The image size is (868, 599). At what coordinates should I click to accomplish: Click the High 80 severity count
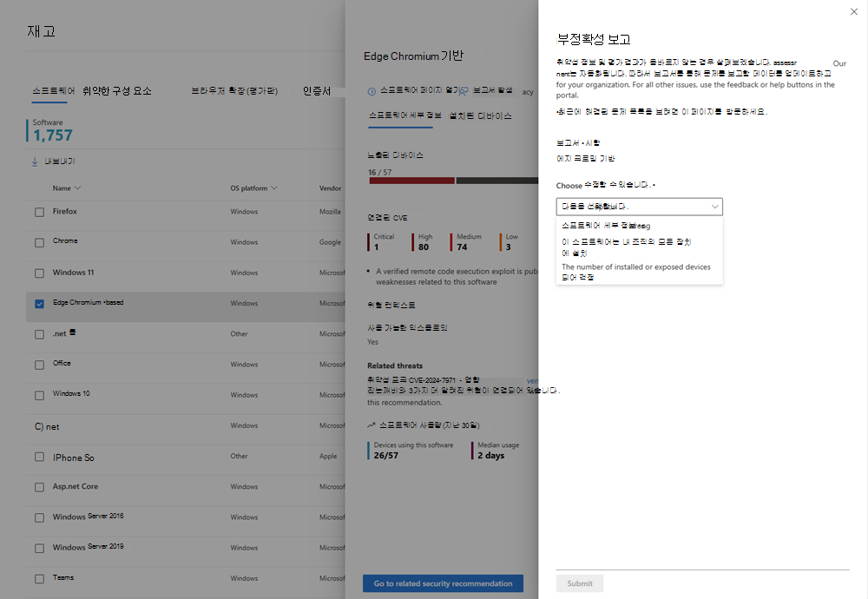pos(423,242)
